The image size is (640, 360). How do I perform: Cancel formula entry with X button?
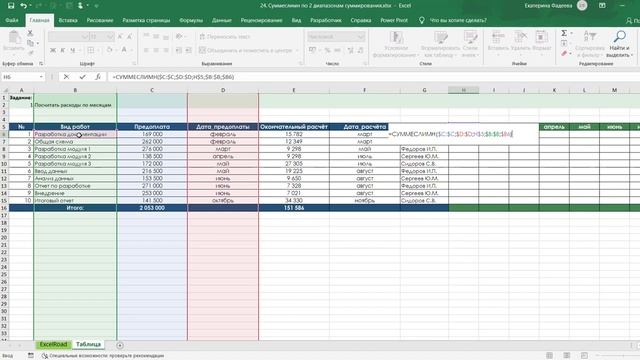click(x=66, y=77)
